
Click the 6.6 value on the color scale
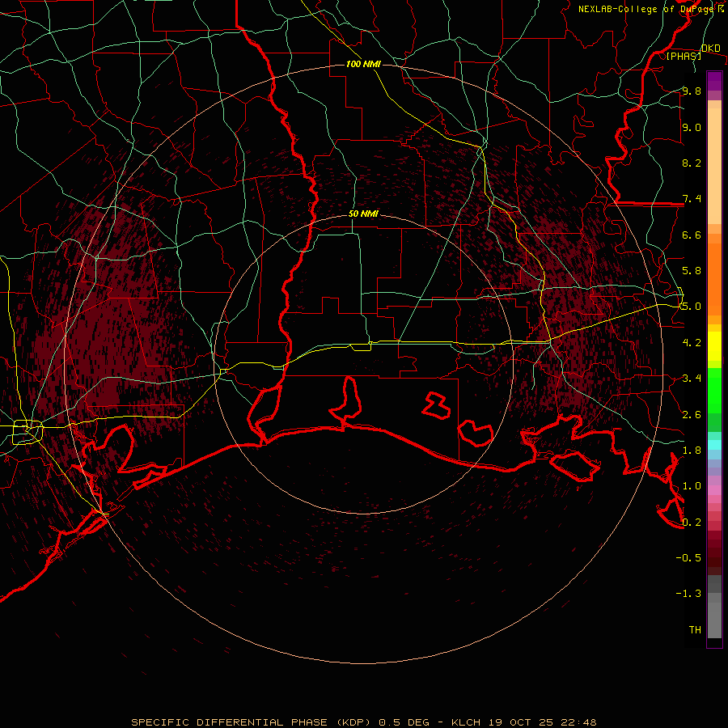[x=692, y=235]
